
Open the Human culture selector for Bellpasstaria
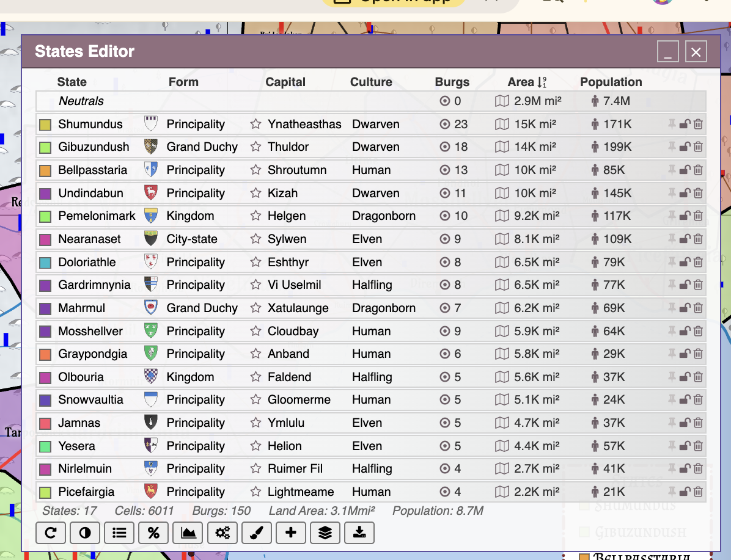(x=372, y=170)
